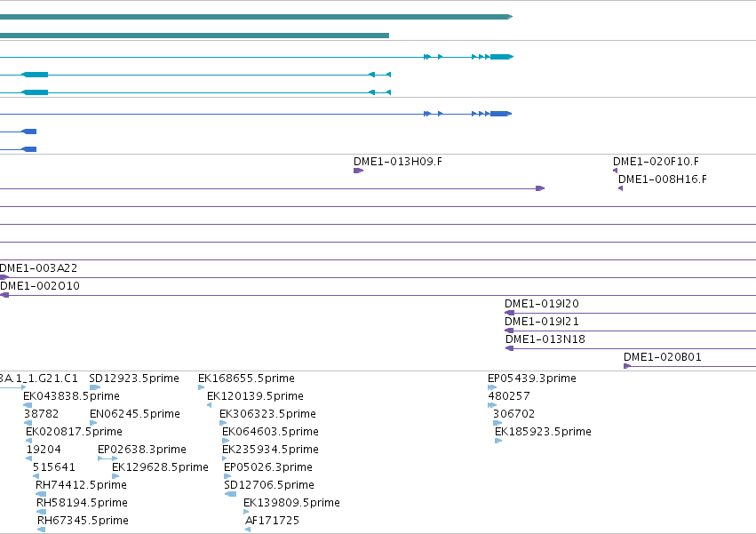
Task: Select the EK185923.5prime arrow glyph
Action: click(x=498, y=441)
